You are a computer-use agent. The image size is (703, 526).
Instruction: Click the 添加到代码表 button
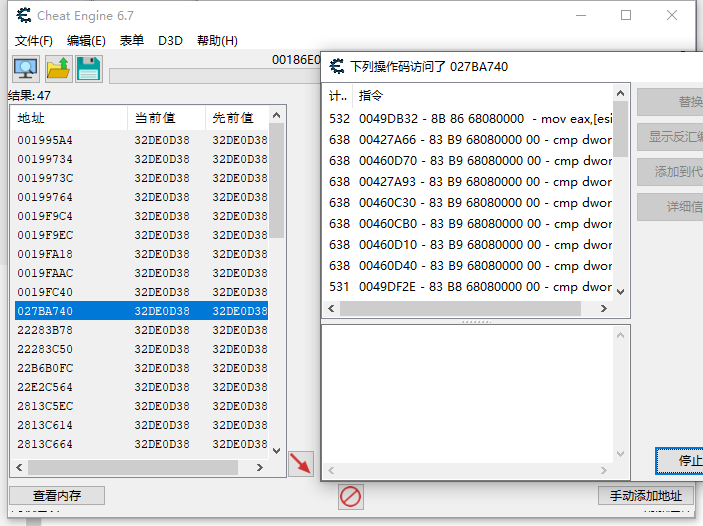click(670, 172)
